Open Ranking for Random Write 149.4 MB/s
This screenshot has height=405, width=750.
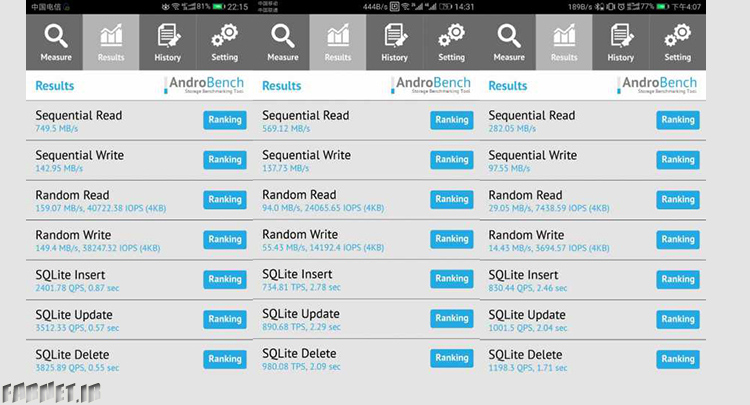[225, 240]
